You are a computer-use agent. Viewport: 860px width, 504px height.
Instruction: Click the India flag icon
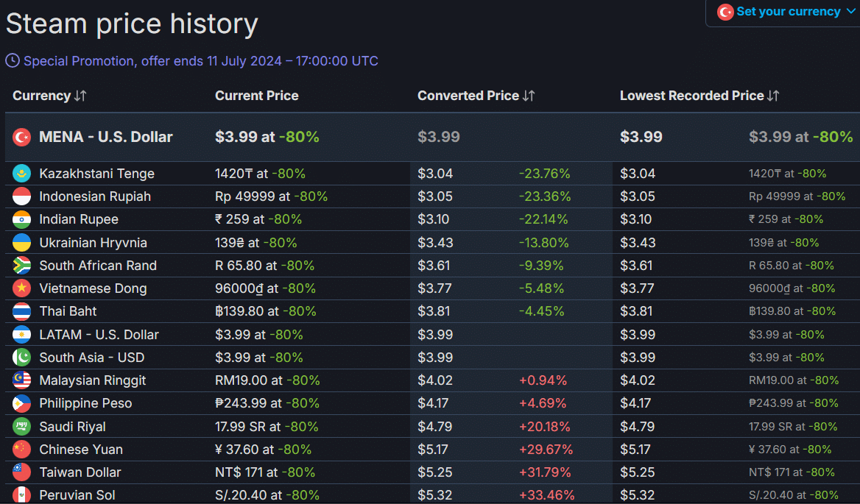coord(22,220)
